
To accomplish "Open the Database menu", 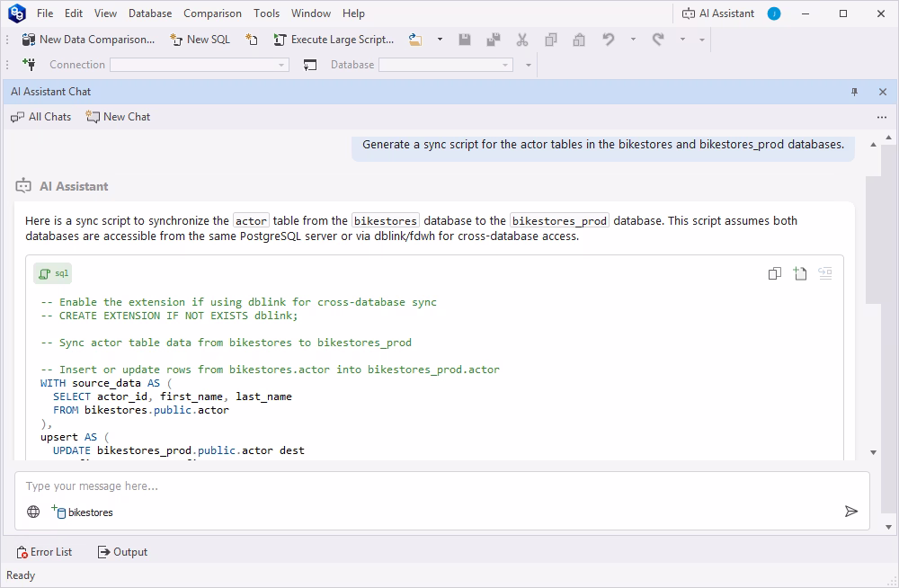I will coord(150,13).
